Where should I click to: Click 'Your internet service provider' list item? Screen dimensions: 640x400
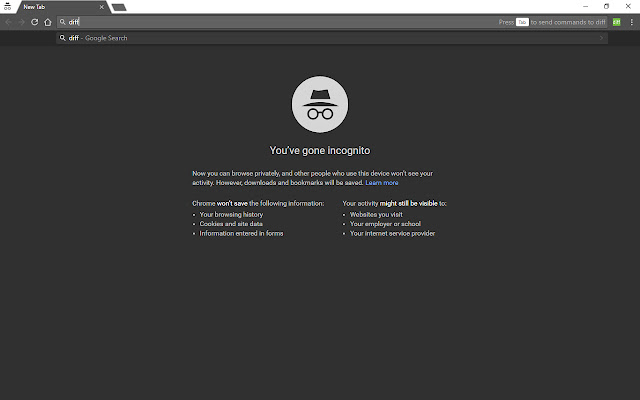392,233
